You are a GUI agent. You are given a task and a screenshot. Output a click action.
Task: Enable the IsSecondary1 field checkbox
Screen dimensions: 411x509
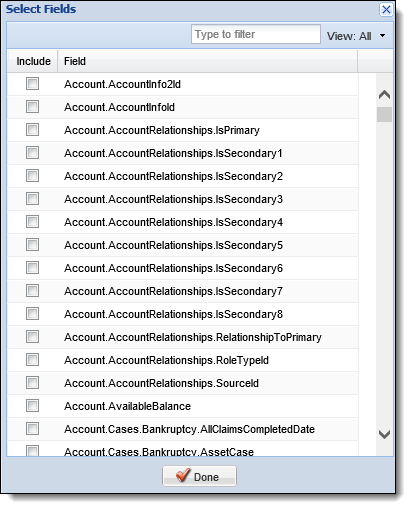click(32, 153)
